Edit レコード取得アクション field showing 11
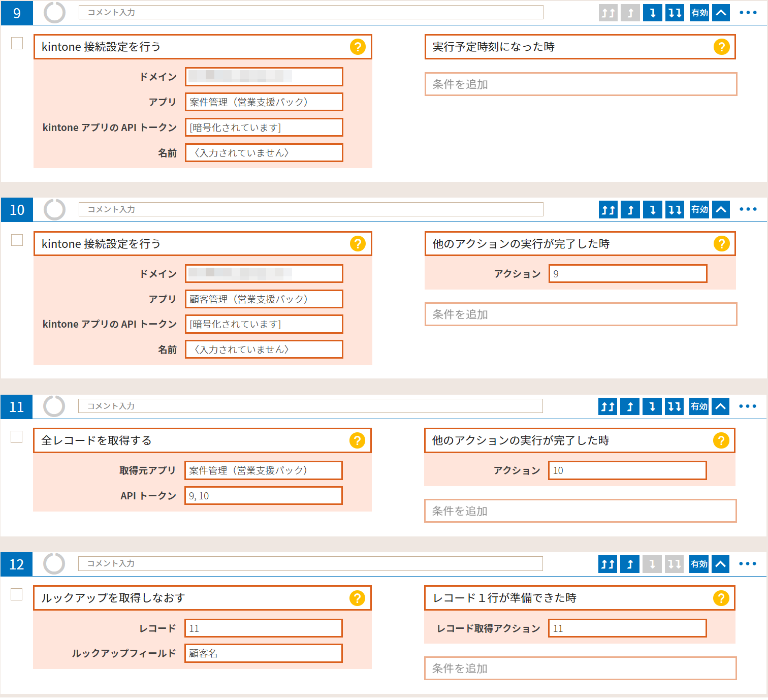The width and height of the screenshot is (768, 700). [627, 628]
